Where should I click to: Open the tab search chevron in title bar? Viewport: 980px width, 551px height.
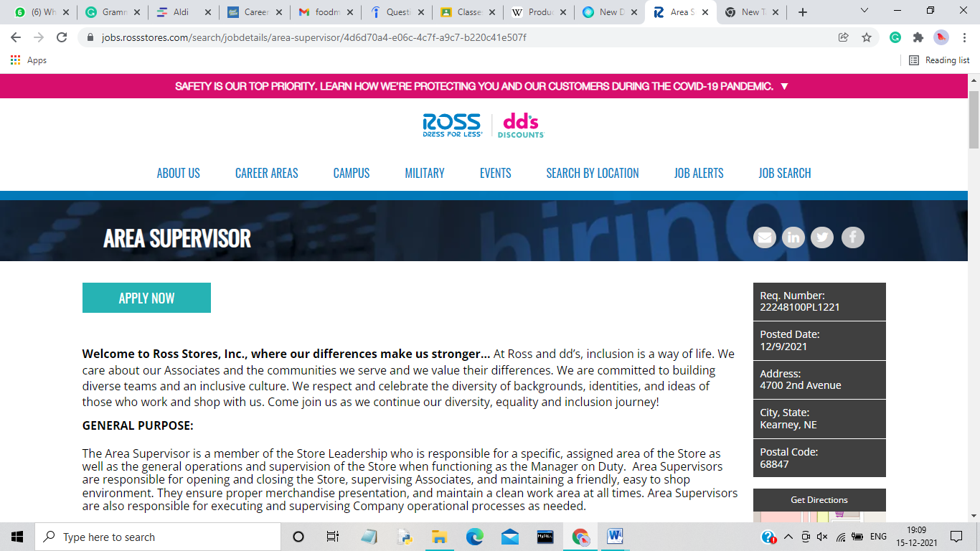pyautogui.click(x=864, y=11)
